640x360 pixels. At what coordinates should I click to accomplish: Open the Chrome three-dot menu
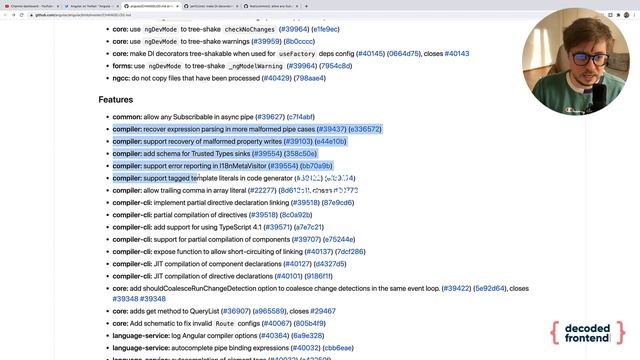pyautogui.click(x=635, y=15)
